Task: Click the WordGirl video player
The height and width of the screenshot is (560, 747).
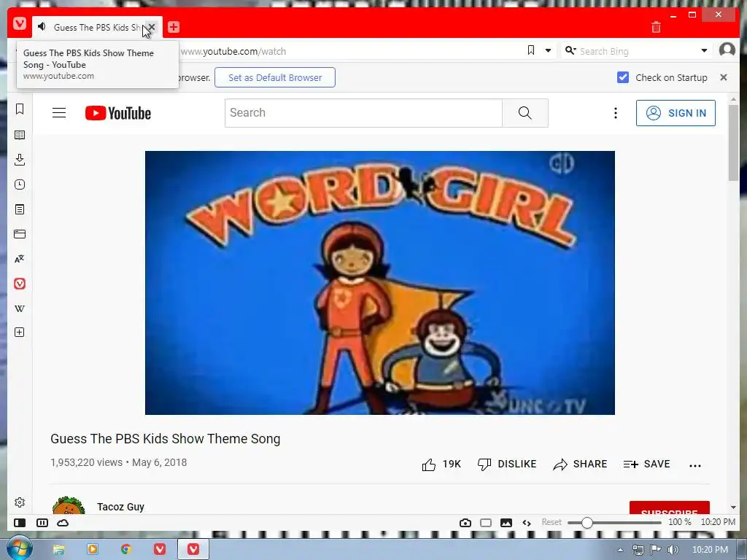Action: (x=379, y=282)
